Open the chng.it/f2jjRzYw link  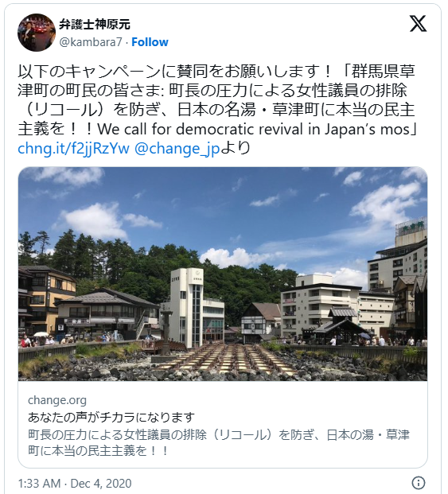click(x=73, y=149)
